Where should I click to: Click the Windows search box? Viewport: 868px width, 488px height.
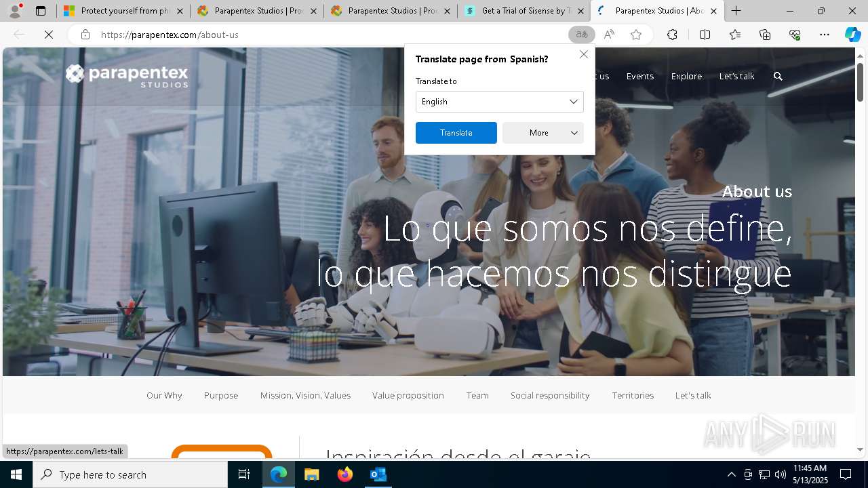(130, 474)
